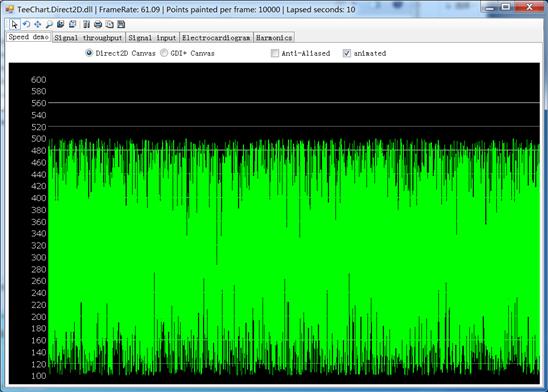This screenshot has width=548, height=392.
Task: Open the chart editor icon
Action: (86, 24)
